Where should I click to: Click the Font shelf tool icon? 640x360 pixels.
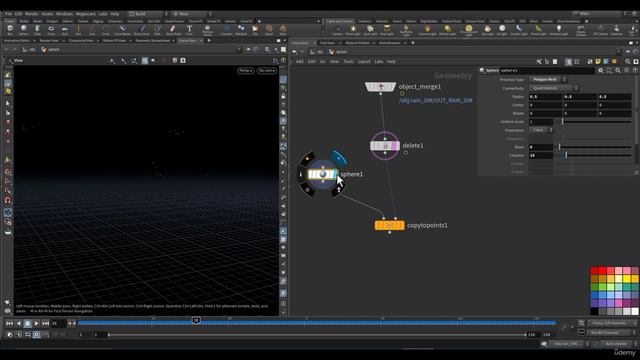[189, 30]
